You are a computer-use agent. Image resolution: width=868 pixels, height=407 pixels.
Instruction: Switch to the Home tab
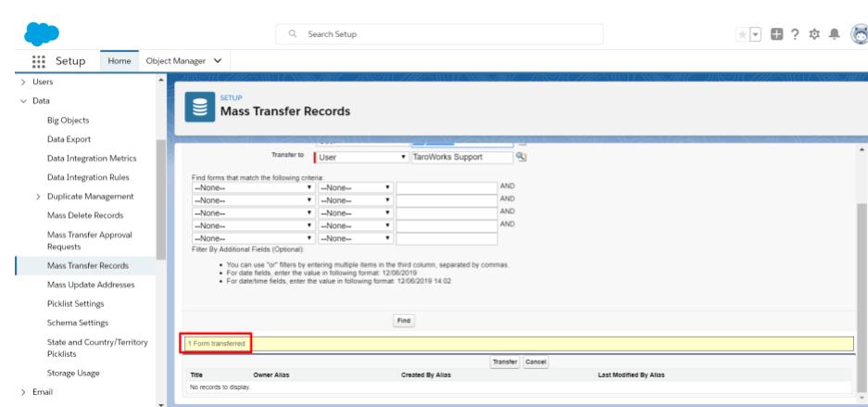(119, 61)
